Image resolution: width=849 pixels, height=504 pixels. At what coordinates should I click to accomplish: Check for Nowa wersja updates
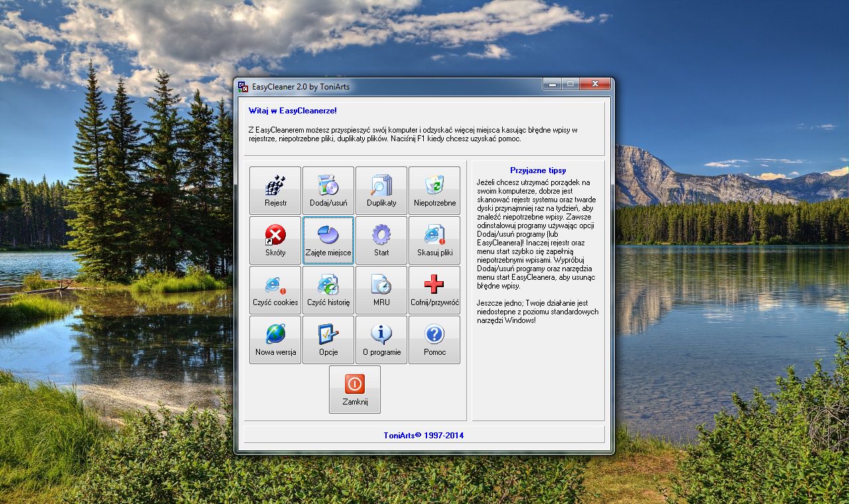coord(275,340)
